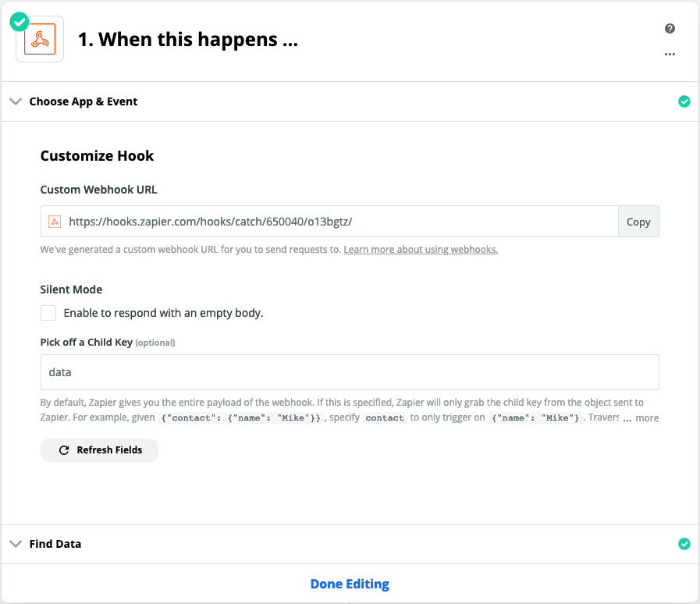Viewport: 700px width, 604px height.
Task: Copy the custom webhook URL
Action: tap(638, 222)
